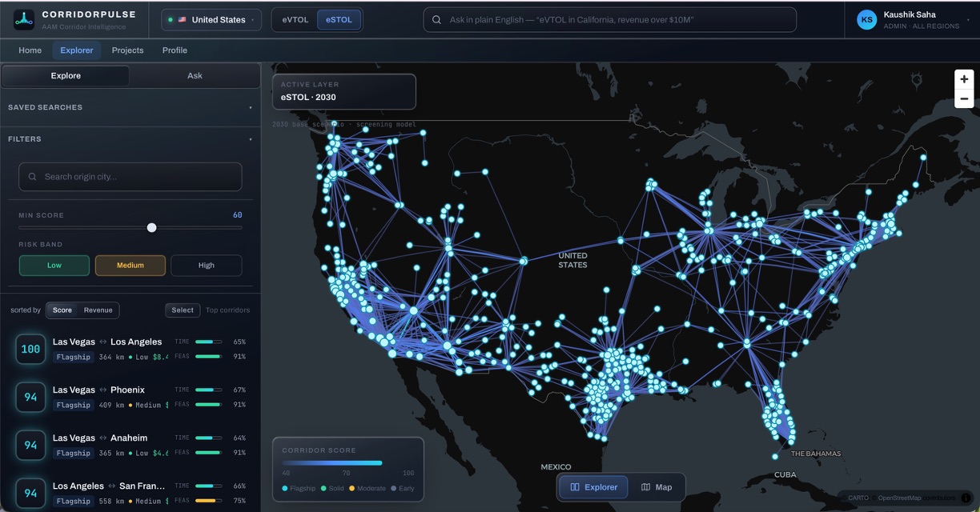Click the score 100 badge
Screen dimensions: 980x512
point(30,349)
